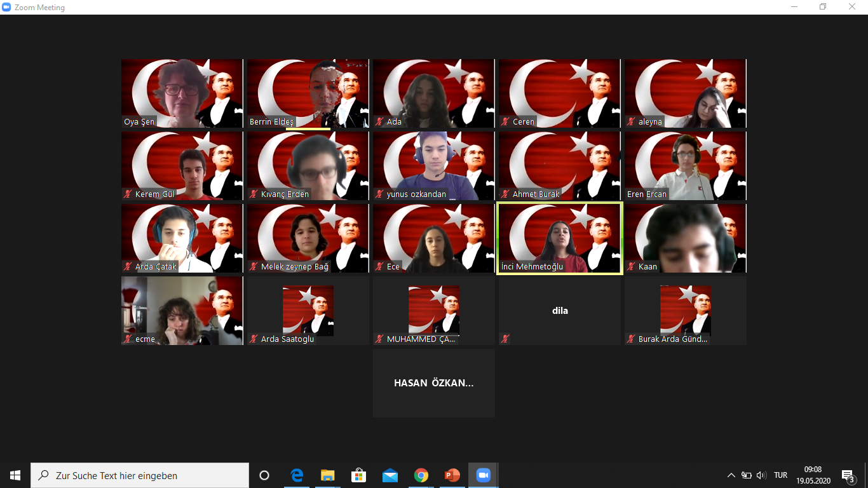Image resolution: width=868 pixels, height=488 pixels.
Task: Click the taskbar search text field
Action: tap(140, 475)
